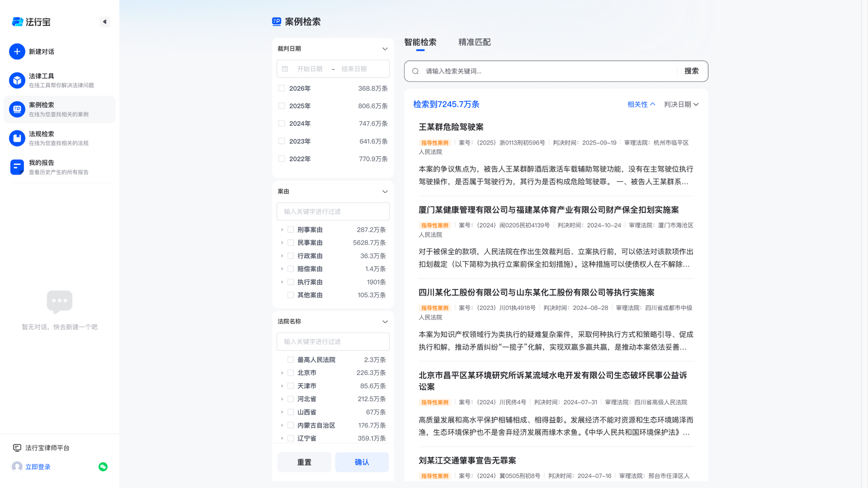Click the 重置 button
This screenshot has height=488, width=868.
click(304, 462)
